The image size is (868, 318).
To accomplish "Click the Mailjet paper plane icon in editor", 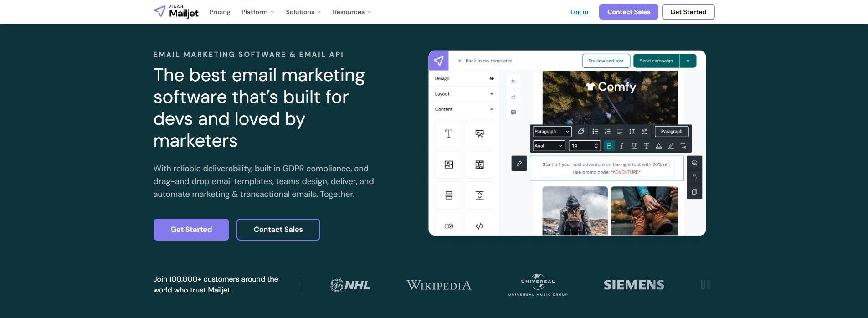I will coord(439,61).
